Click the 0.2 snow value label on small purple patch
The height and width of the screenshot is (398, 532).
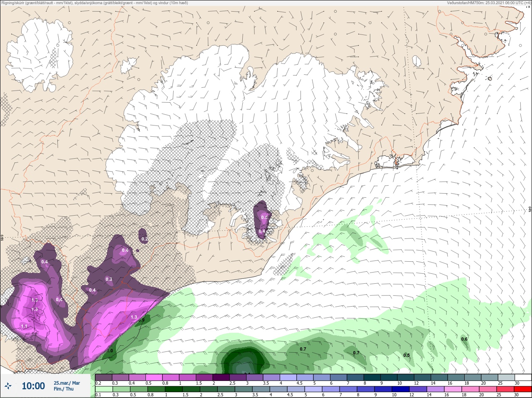click(145, 239)
